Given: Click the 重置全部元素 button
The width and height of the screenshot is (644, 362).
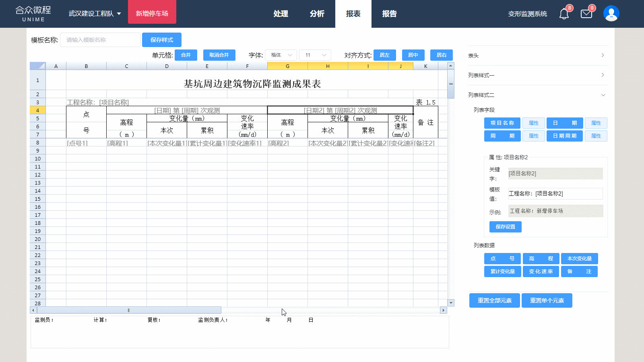Looking at the screenshot, I should click(494, 300).
